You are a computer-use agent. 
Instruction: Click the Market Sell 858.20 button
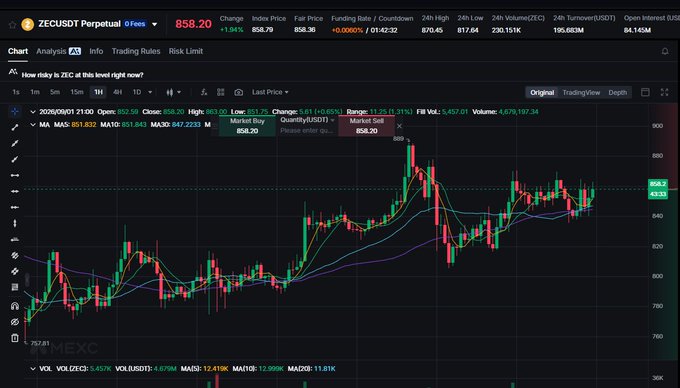[366, 126]
